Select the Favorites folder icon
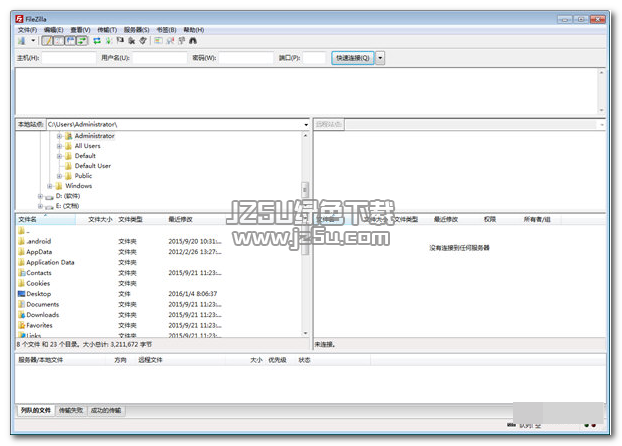The width and height of the screenshot is (622, 446). (21, 325)
